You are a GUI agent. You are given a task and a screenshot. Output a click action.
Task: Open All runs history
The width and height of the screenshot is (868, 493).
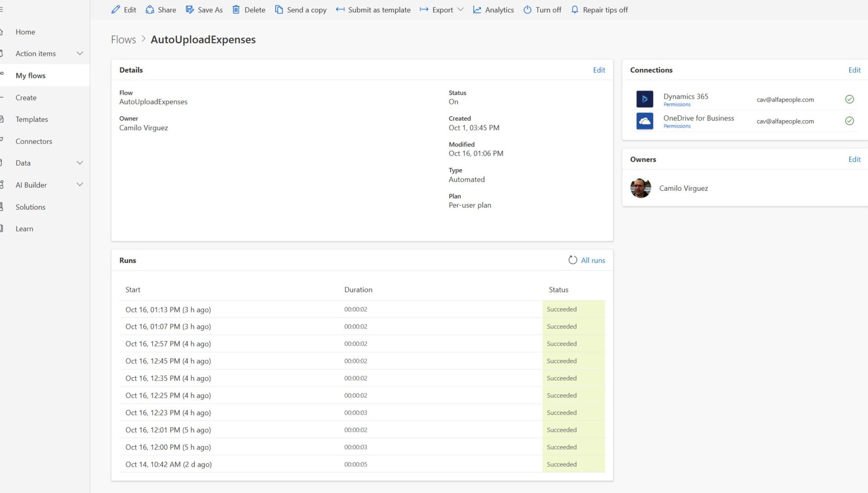[x=592, y=260]
